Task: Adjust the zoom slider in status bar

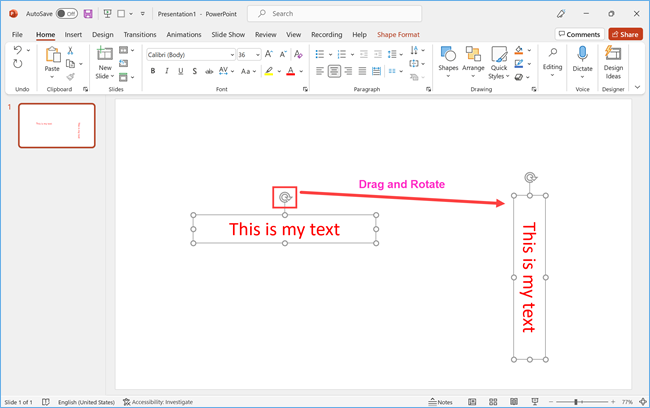Action: pos(577,402)
